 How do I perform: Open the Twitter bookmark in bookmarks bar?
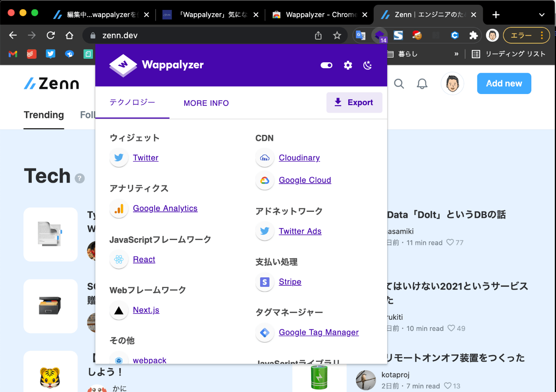[x=50, y=54]
